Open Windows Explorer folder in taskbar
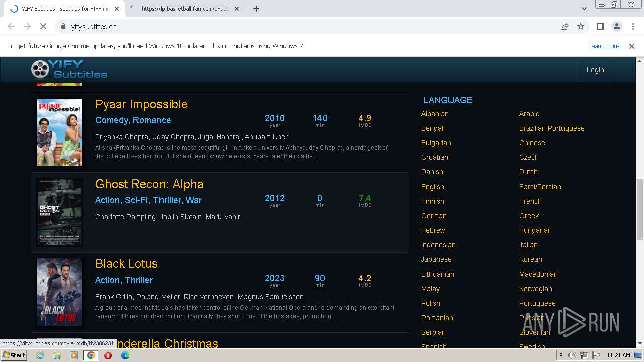This screenshot has width=644, height=362. tap(57, 355)
